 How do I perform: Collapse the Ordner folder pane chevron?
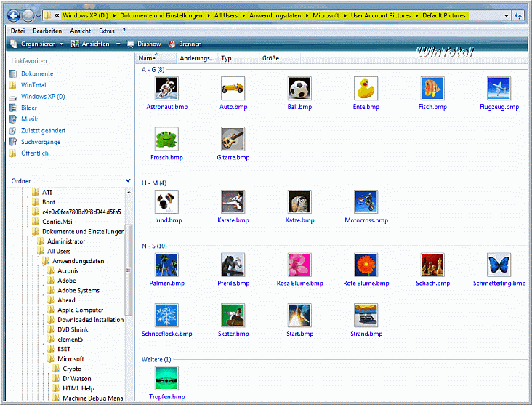(x=128, y=180)
